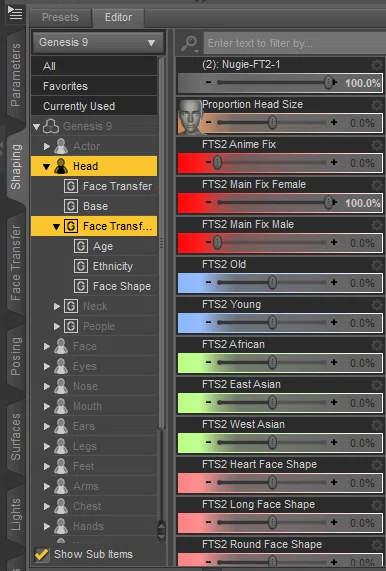Click the filter search magnifier icon
Screen dimensions: 386x571
tap(190, 44)
